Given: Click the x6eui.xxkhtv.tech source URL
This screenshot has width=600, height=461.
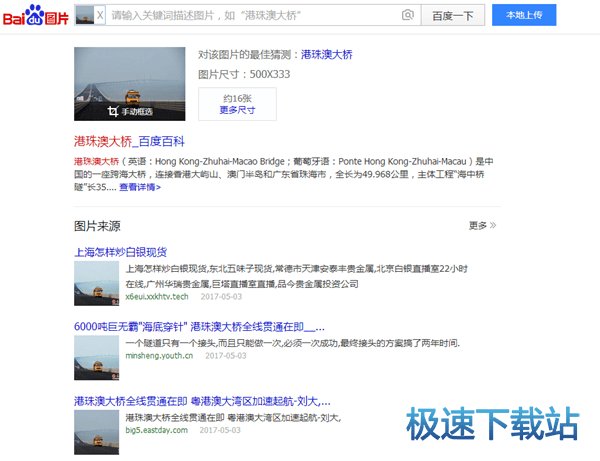Looking at the screenshot, I should coord(157,296).
